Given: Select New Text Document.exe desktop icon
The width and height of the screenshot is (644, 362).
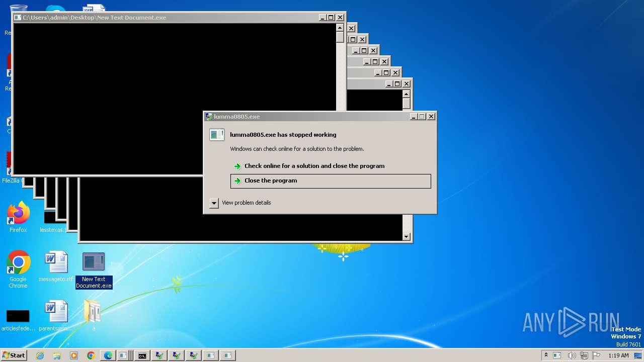Looking at the screenshot, I should point(94,270).
